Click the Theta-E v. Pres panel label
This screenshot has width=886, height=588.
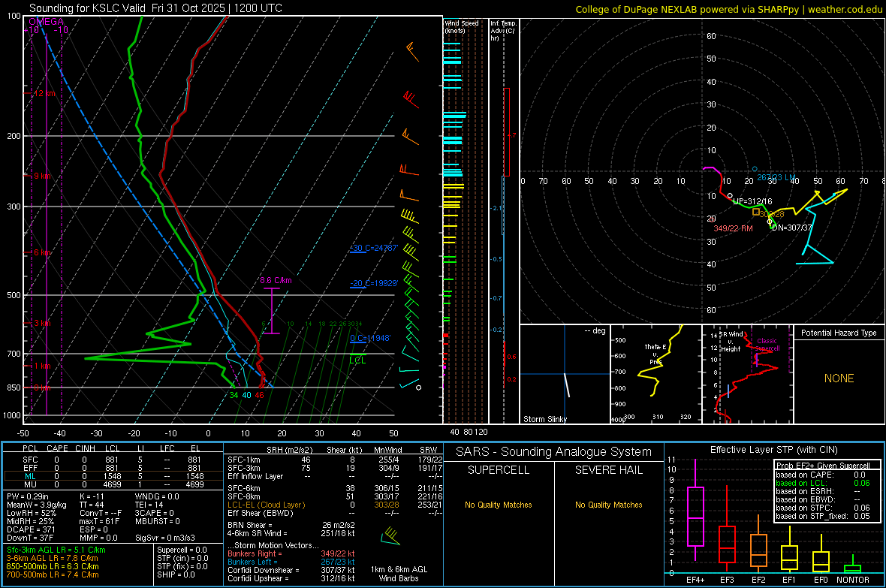click(x=655, y=354)
